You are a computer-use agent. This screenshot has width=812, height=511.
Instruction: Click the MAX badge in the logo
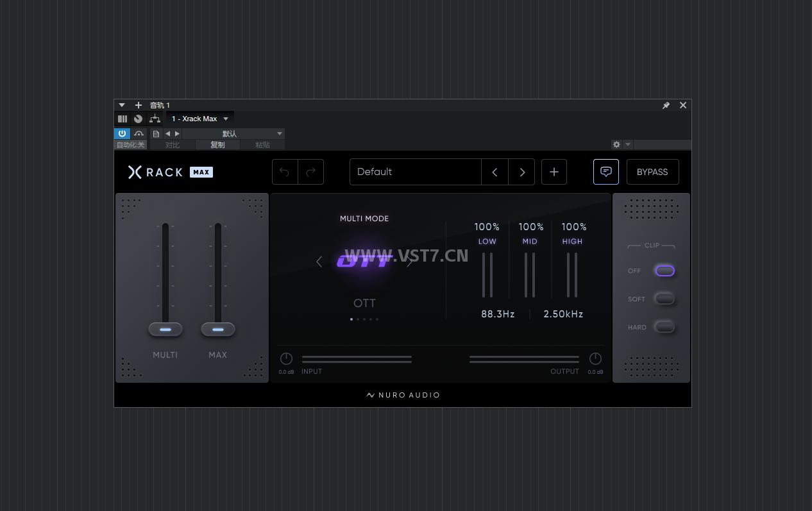click(x=201, y=172)
